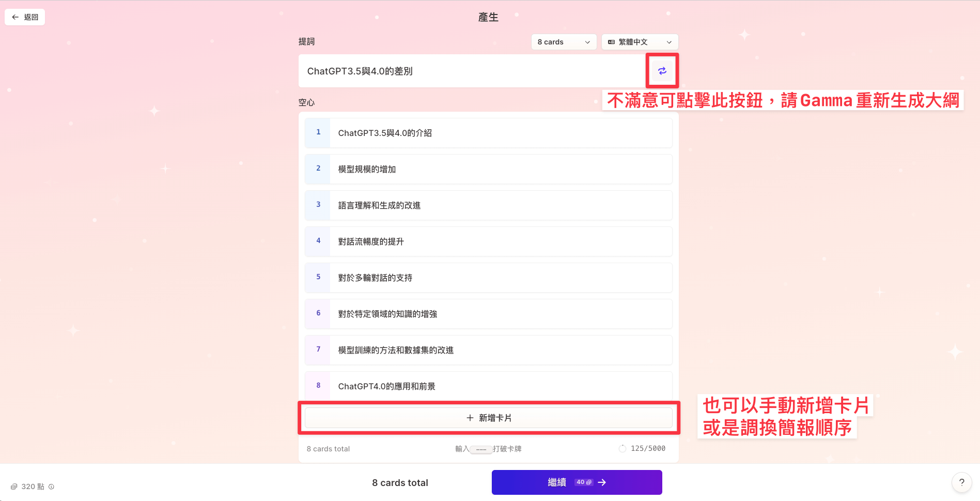The width and height of the screenshot is (980, 501).
Task: Click card 4 對話流暢度的提升
Action: click(x=500, y=241)
